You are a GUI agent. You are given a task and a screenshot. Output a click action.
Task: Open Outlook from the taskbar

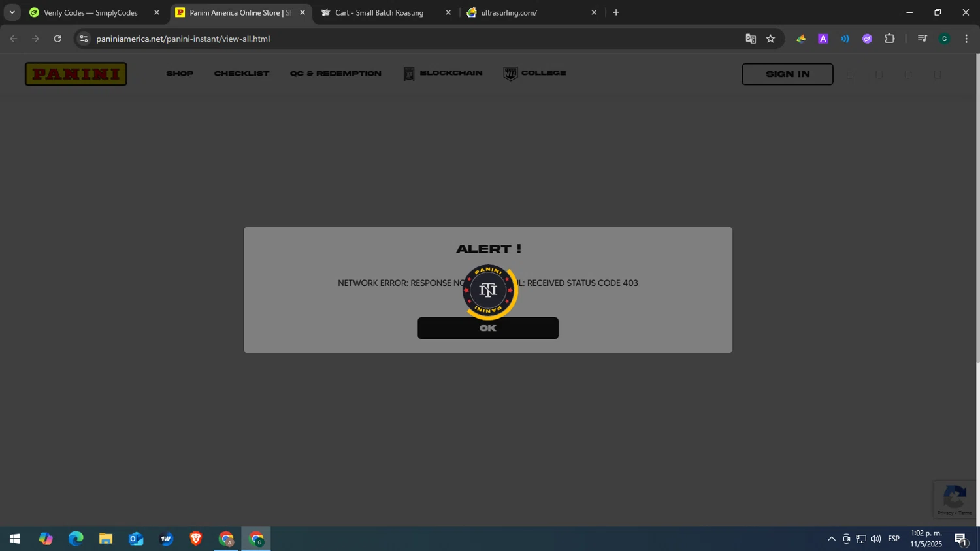[136, 539]
